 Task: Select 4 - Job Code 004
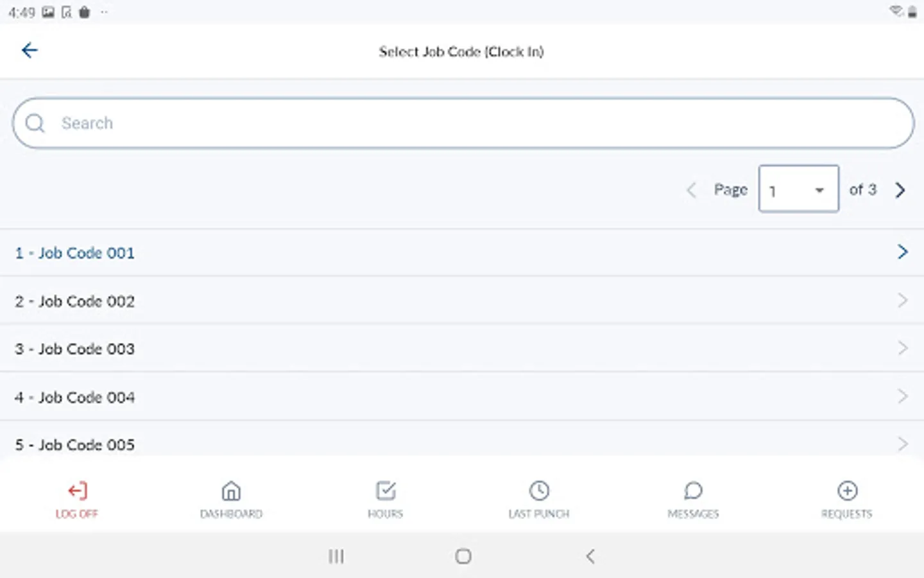pyautogui.click(x=75, y=398)
